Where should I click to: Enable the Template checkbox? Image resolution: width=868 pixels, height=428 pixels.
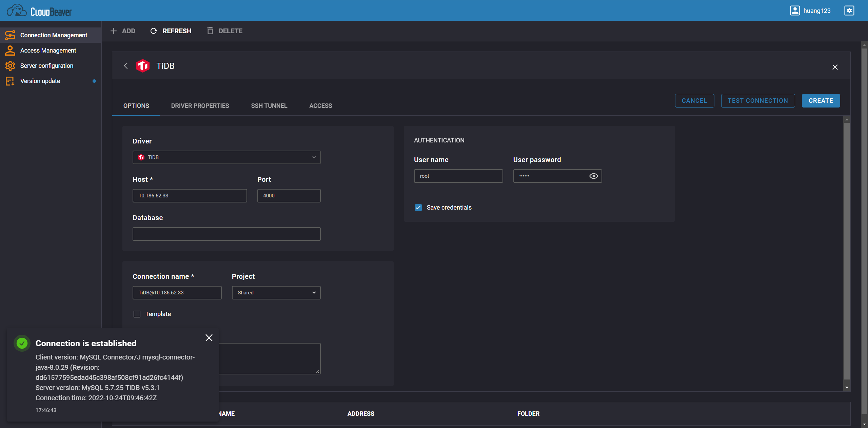click(137, 314)
